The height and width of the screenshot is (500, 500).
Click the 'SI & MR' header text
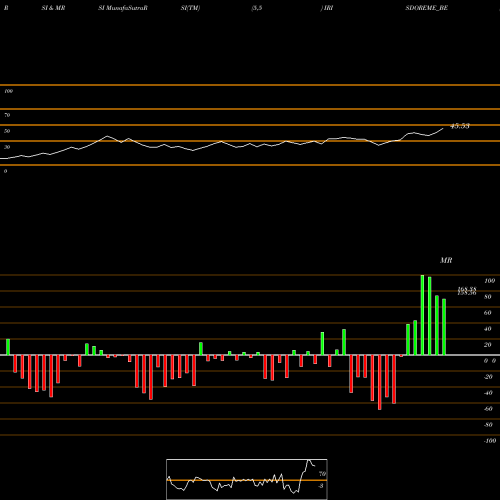click(53, 8)
